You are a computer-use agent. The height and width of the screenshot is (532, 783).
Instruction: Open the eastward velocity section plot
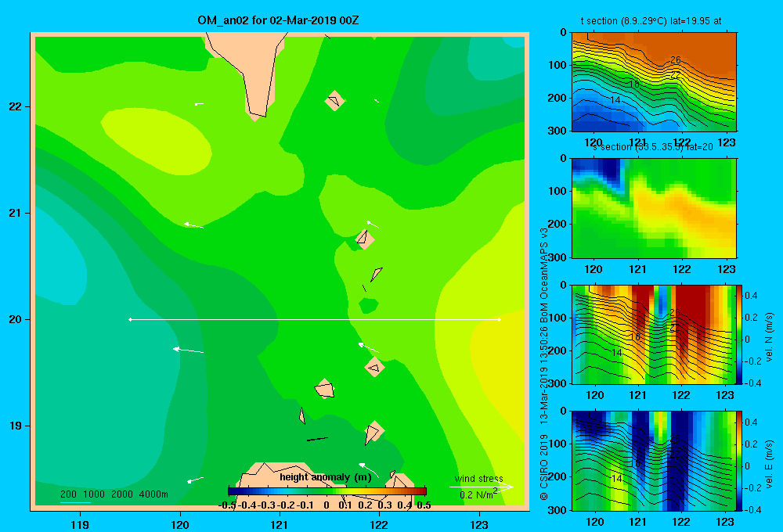(654, 461)
